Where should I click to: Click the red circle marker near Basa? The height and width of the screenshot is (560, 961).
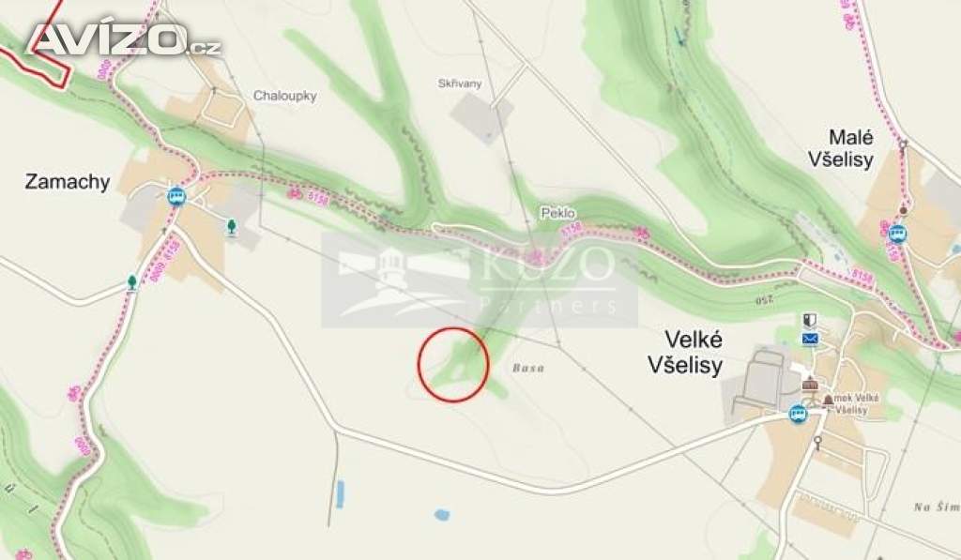point(453,365)
